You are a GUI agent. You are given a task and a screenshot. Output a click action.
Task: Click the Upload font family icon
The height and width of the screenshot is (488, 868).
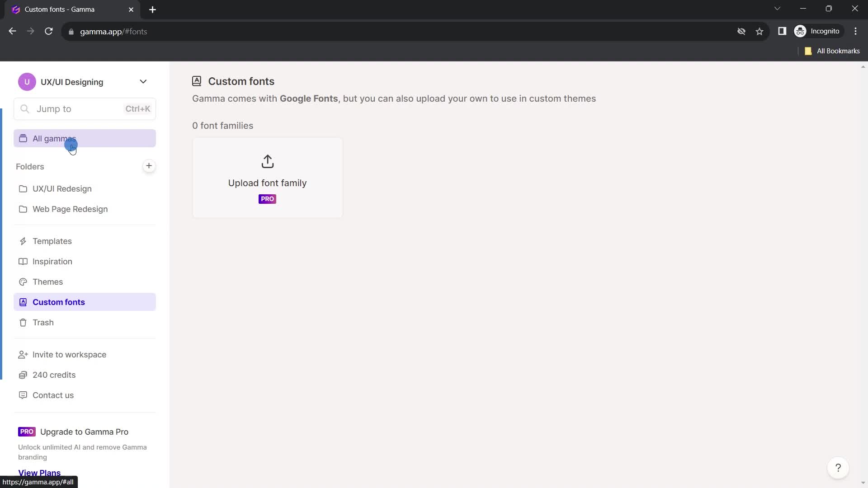click(x=268, y=162)
